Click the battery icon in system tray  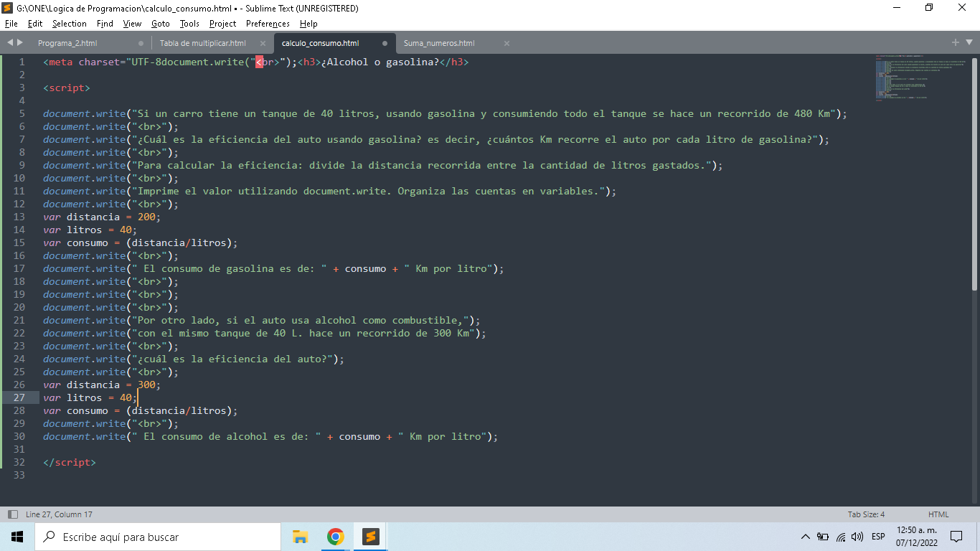[x=823, y=537]
